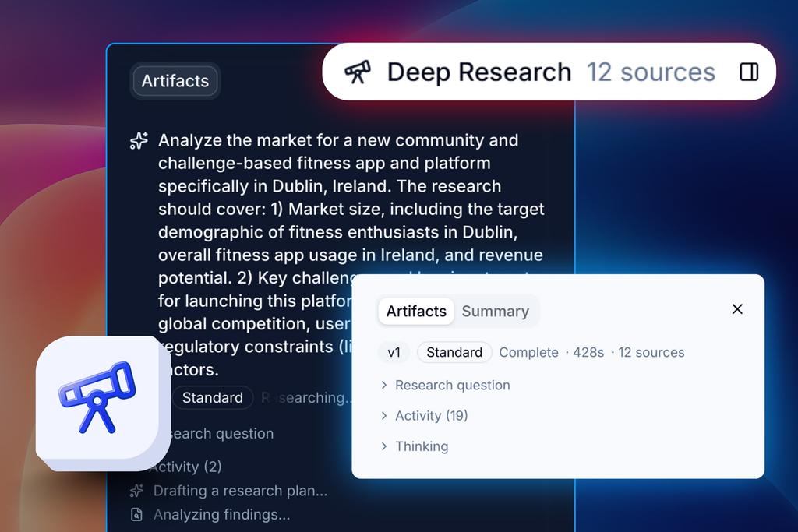Click the sparkle icon by Drafting a research plan
The image size is (798, 532).
136,491
